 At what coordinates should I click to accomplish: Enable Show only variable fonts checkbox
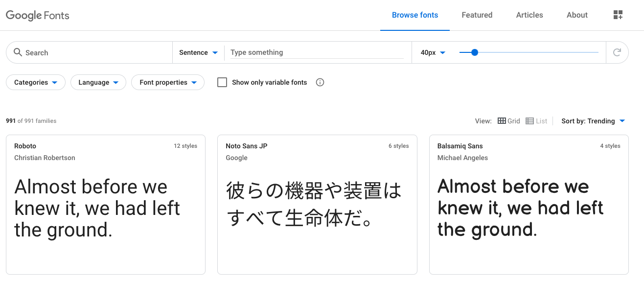click(x=222, y=82)
